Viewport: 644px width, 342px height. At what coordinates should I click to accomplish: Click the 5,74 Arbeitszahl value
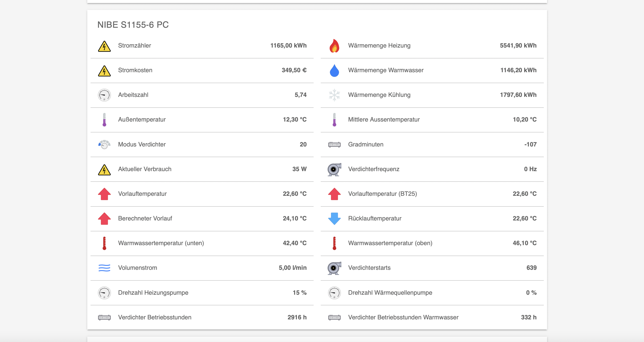301,95
